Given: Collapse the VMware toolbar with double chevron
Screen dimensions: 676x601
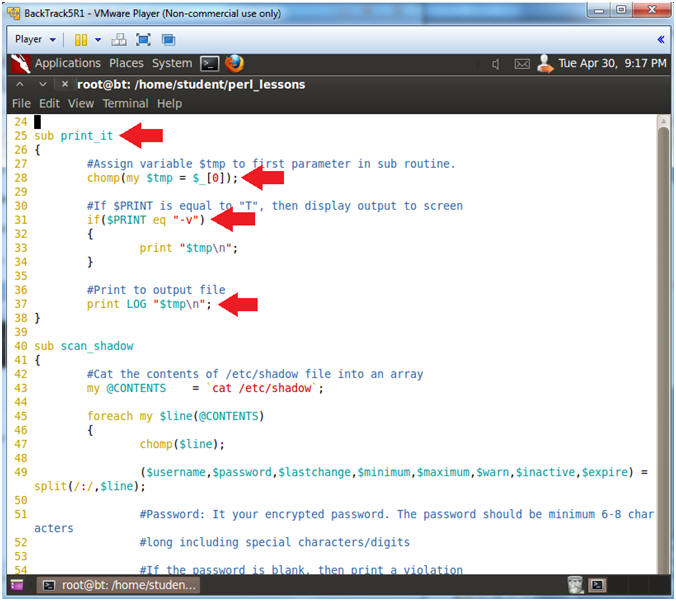Looking at the screenshot, I should pyautogui.click(x=660, y=40).
